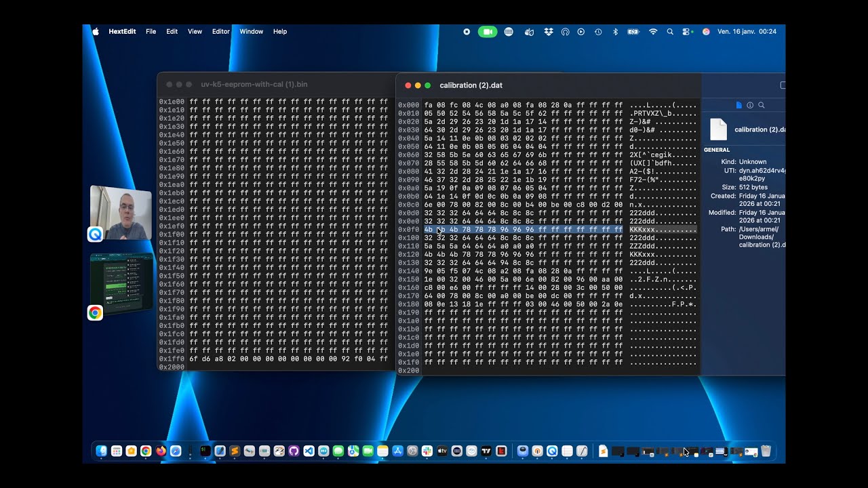This screenshot has height=488, width=868.
Task: Open the Window menu
Action: tap(251, 31)
